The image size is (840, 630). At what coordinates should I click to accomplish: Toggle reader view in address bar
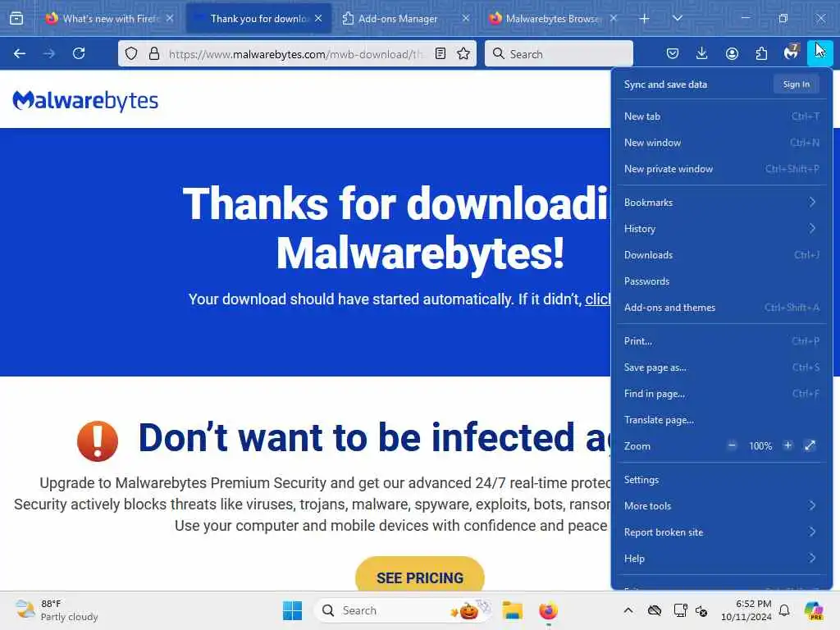pyautogui.click(x=441, y=53)
